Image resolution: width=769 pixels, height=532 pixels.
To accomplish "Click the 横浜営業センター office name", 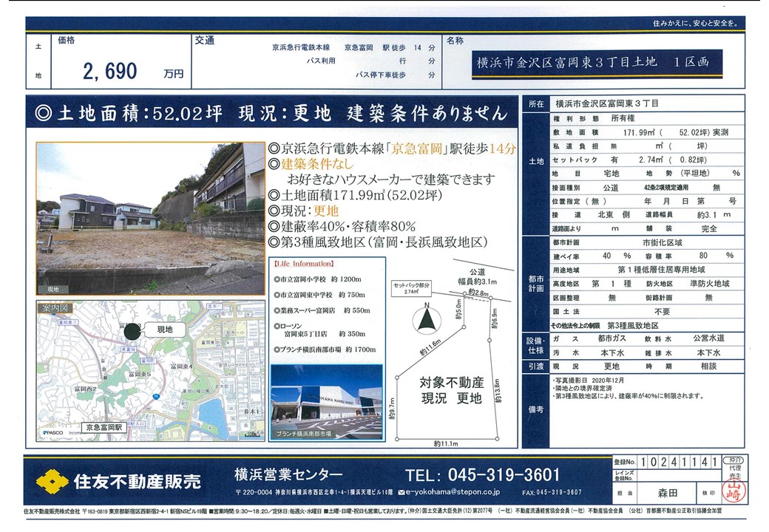I will pyautogui.click(x=278, y=474).
